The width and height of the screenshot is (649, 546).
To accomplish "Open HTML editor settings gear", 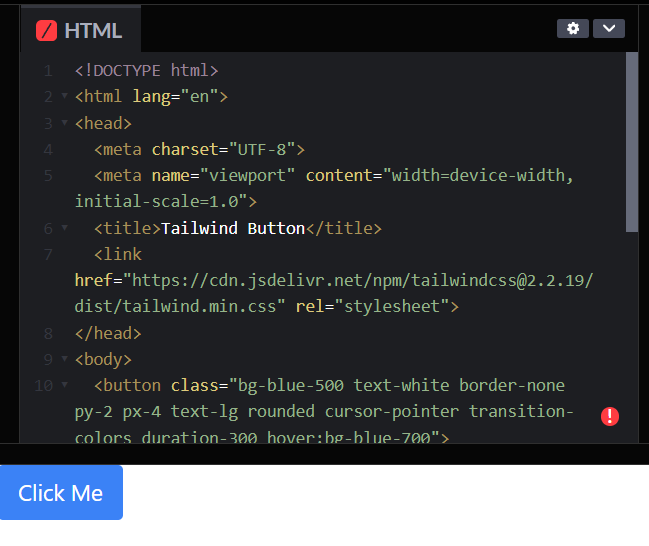I will [x=572, y=29].
